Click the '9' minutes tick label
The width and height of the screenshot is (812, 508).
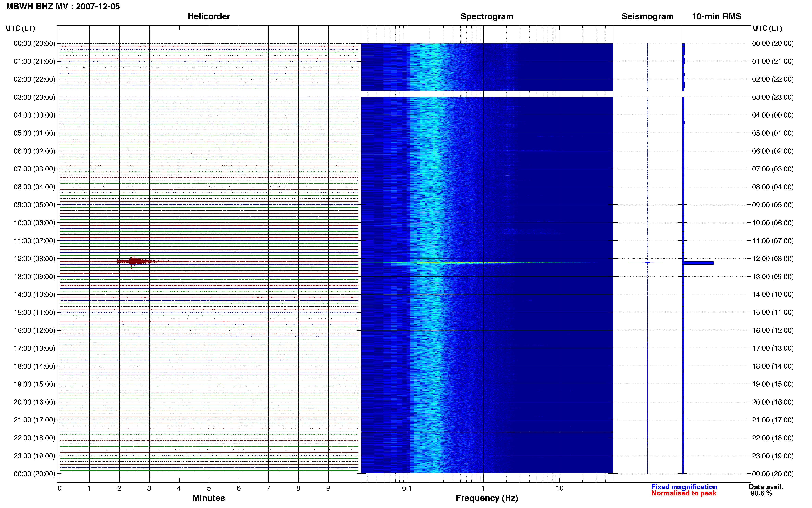coord(328,488)
